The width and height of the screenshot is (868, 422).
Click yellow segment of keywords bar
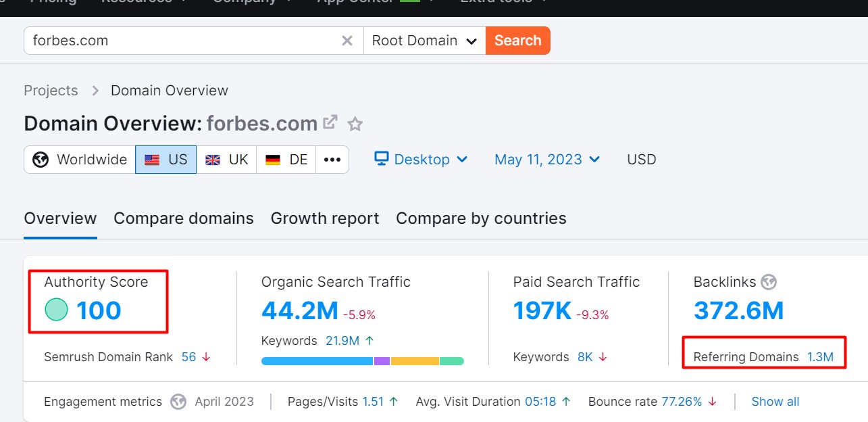(x=415, y=361)
